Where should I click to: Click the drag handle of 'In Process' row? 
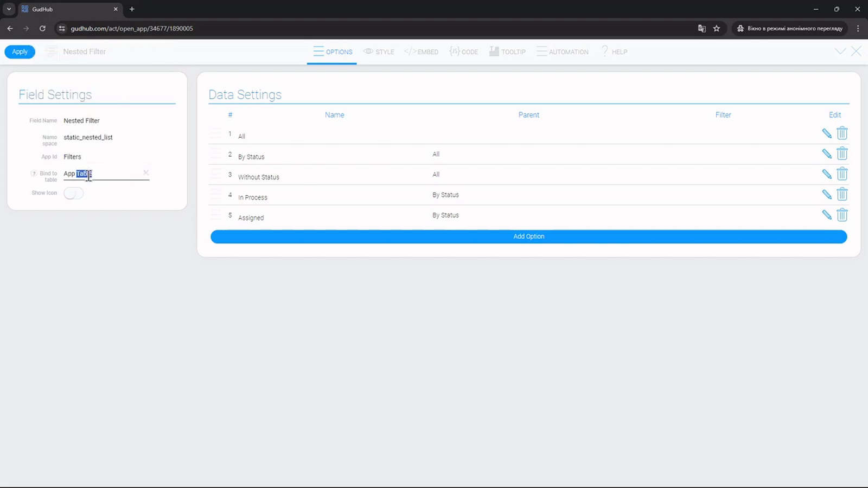[x=216, y=195]
